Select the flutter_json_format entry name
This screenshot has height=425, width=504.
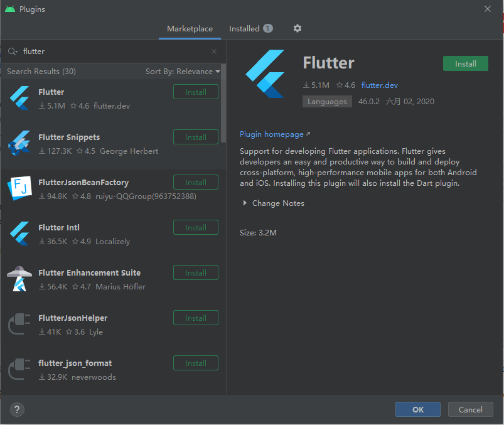tap(75, 363)
